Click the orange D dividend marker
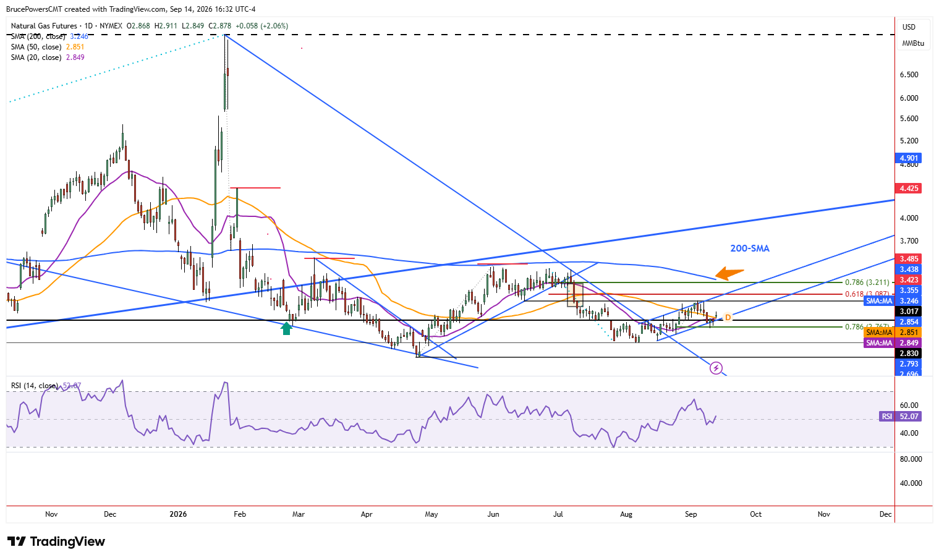The width and height of the screenshot is (939, 560). (728, 318)
